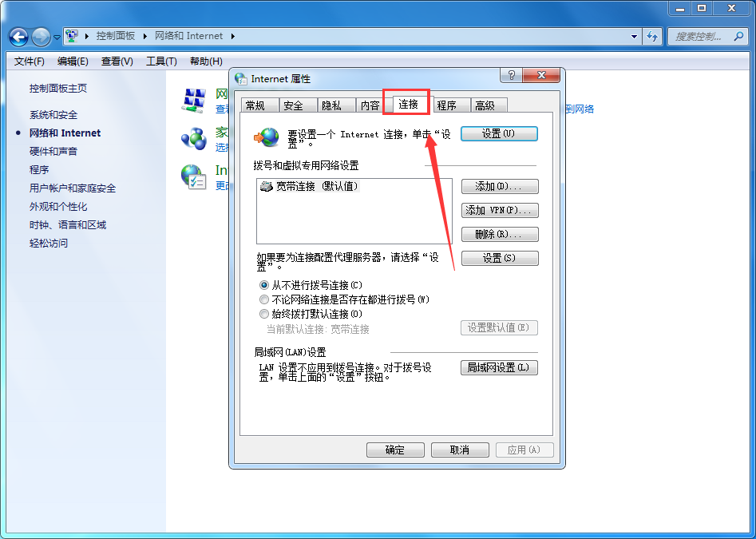This screenshot has height=539, width=756.
Task: Select the 连接 tab
Action: (x=409, y=104)
